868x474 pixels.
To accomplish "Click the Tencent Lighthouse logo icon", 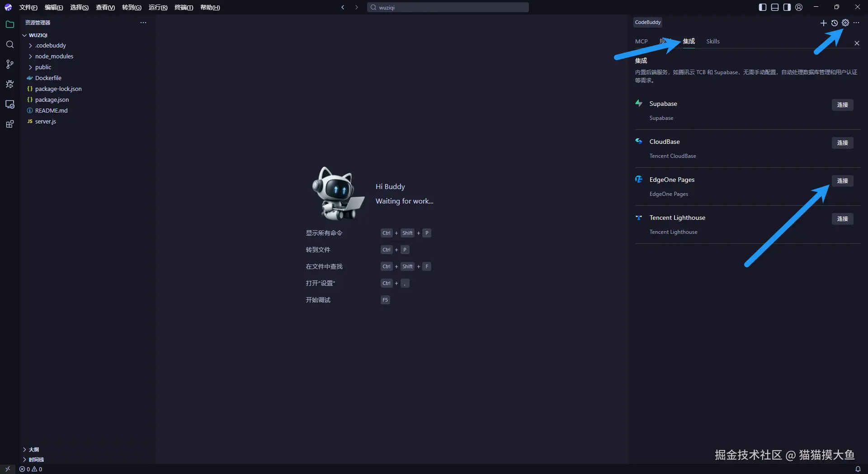I will point(639,218).
